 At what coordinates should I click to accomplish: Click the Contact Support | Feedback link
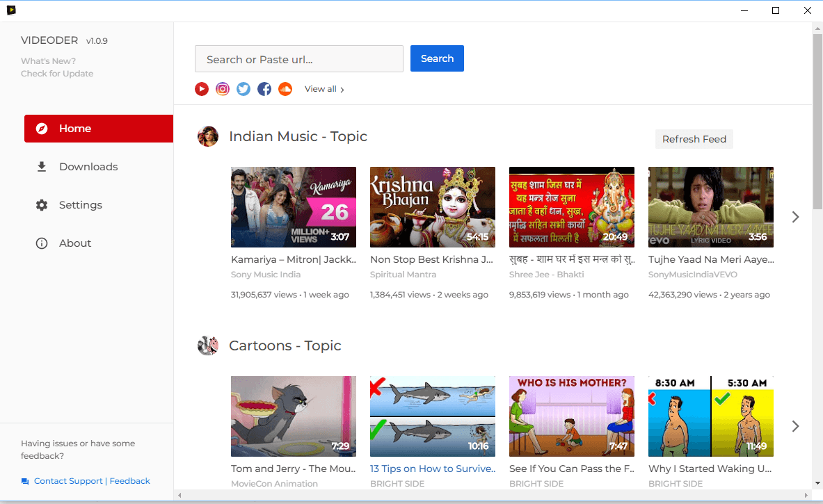[x=92, y=481]
